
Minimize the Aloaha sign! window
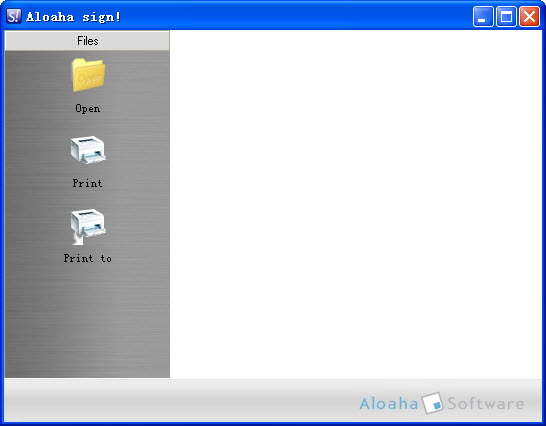pyautogui.click(x=483, y=16)
